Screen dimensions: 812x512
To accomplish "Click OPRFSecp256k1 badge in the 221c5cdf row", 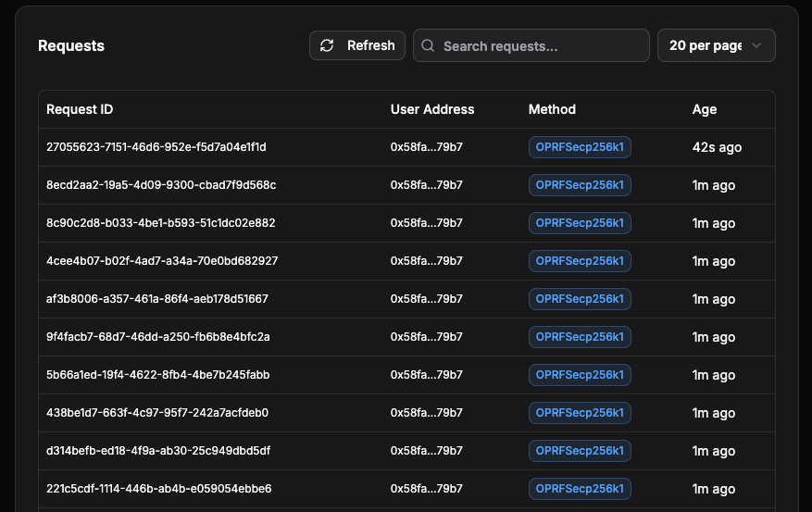I will point(580,489).
